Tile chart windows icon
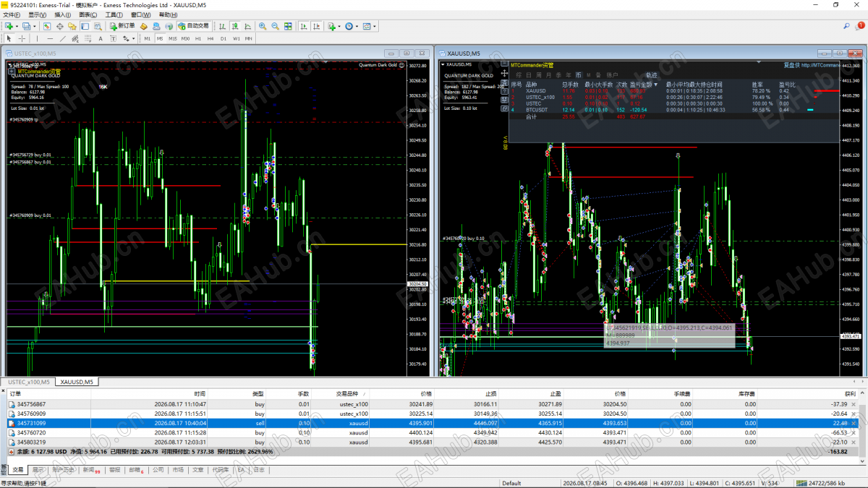 coord(288,26)
